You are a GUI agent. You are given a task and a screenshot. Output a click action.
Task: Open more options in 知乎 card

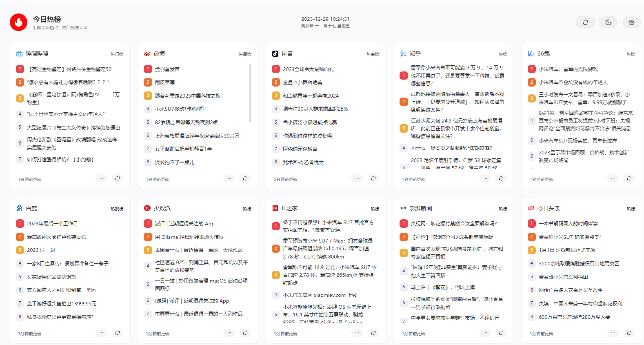click(485, 178)
